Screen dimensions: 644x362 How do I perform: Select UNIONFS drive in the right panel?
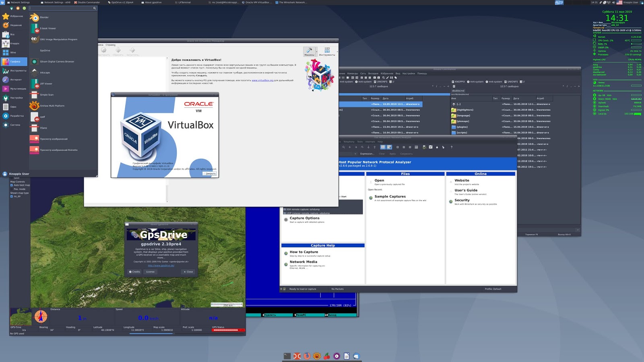point(511,82)
